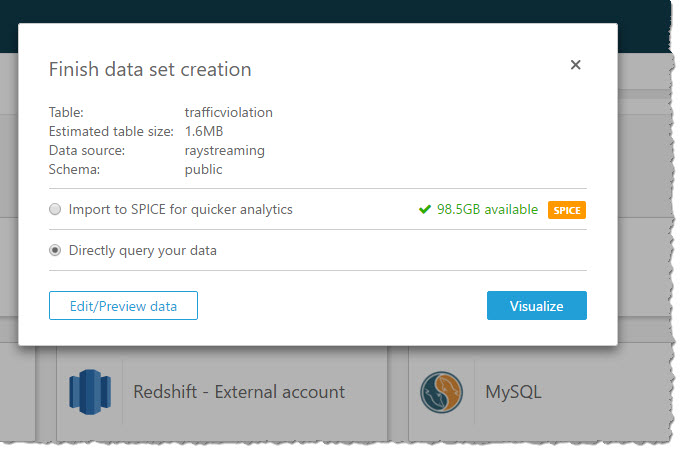Click the orange SPICE badge
680x451 pixels.
[566, 210]
